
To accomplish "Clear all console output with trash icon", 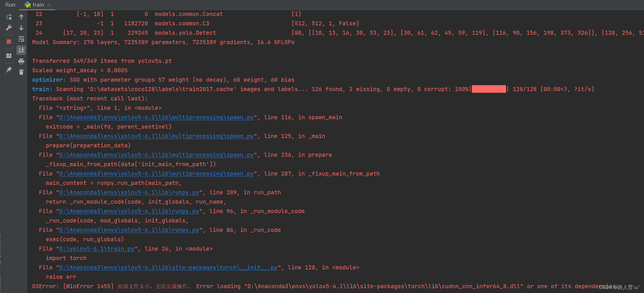I will tap(21, 72).
